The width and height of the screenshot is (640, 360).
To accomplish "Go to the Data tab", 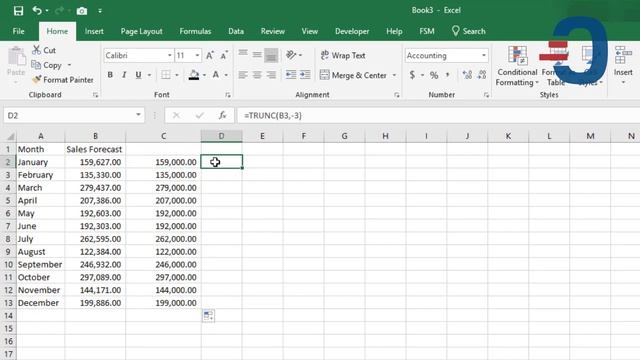I will pyautogui.click(x=236, y=31).
